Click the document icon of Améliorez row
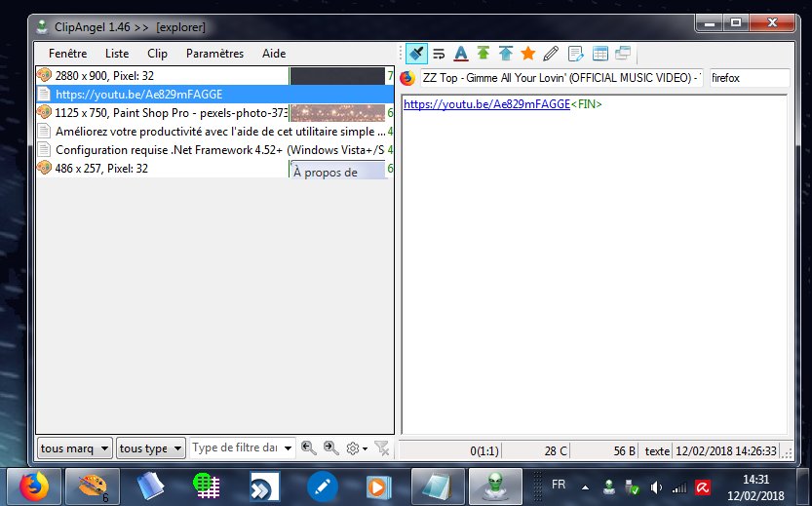The image size is (812, 506). 45,132
